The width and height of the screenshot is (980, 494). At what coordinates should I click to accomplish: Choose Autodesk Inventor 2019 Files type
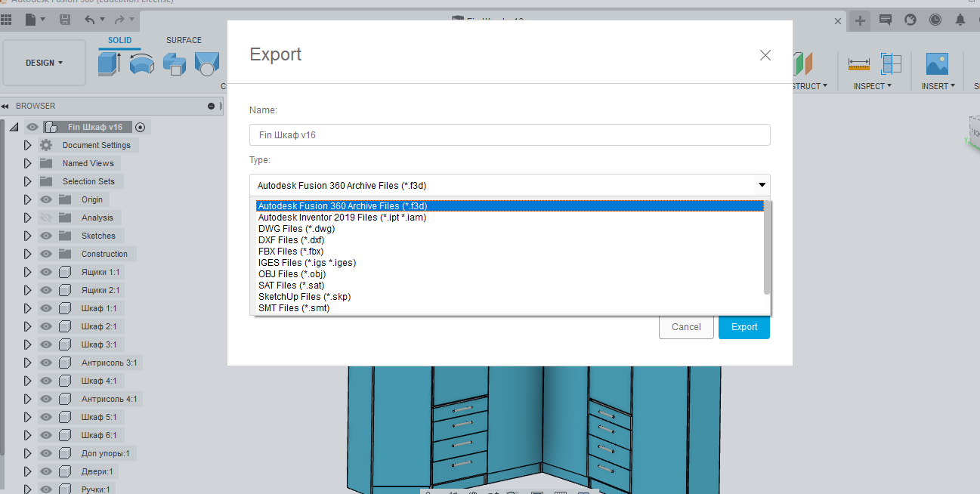point(510,218)
